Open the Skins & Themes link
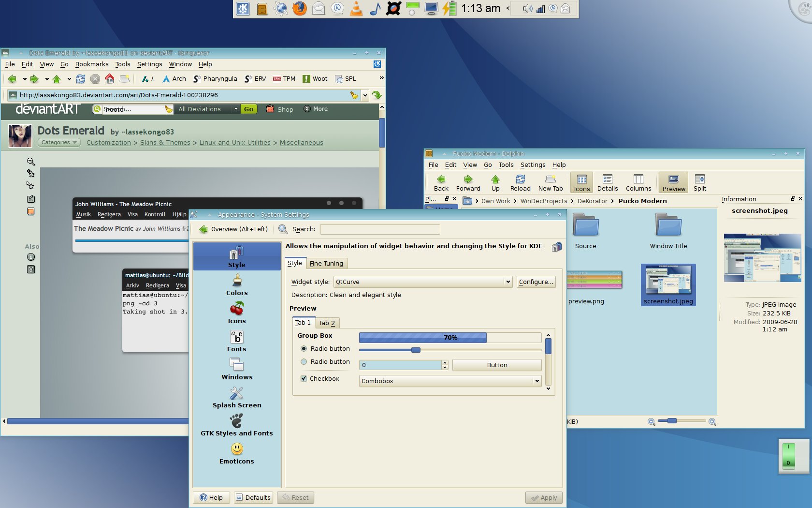Screen dimensions: 812x508 [165, 142]
